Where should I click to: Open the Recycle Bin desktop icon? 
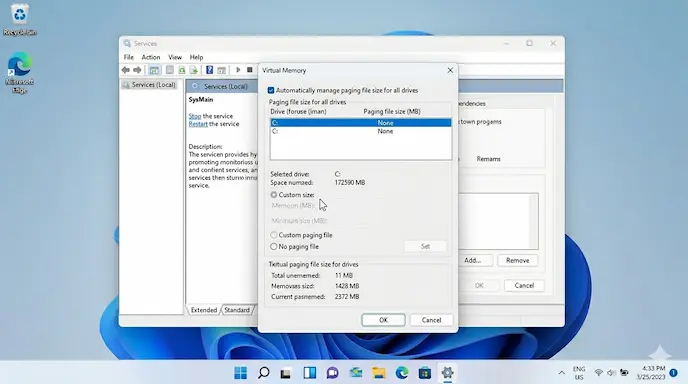(20, 19)
